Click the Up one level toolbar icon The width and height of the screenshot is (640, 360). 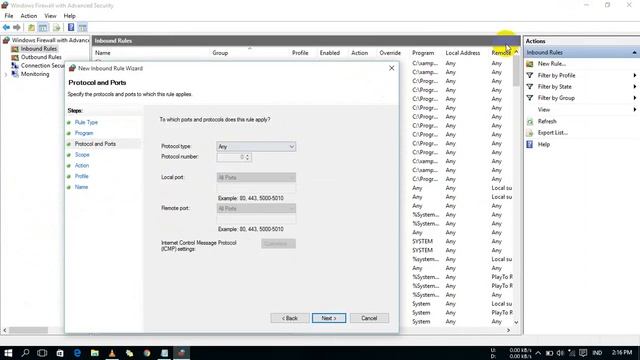[x=31, y=27]
